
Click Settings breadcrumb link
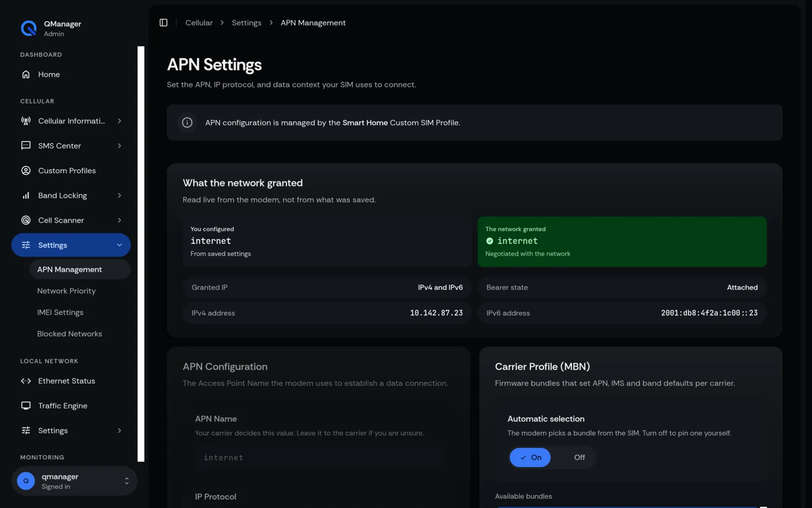247,23
